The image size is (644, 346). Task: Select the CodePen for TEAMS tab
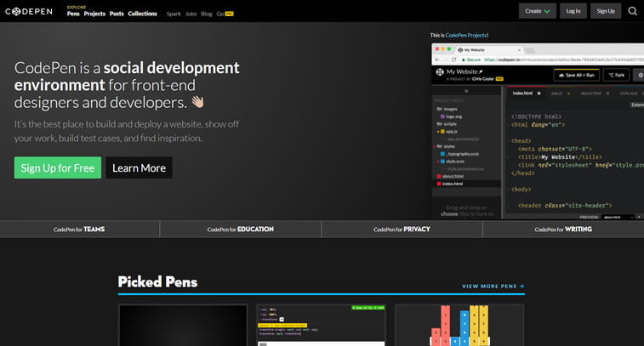(x=79, y=229)
